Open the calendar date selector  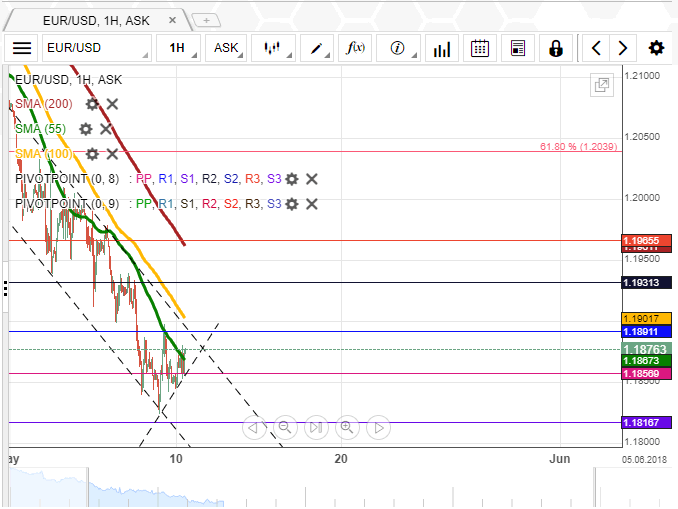[x=480, y=48]
